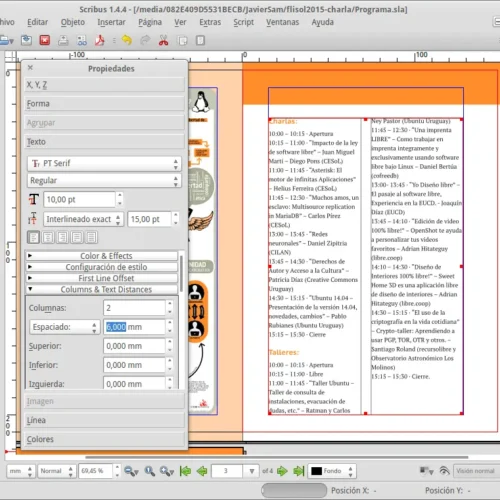Set text alignment to left
This screenshot has width=500, height=500.
(x=33, y=237)
